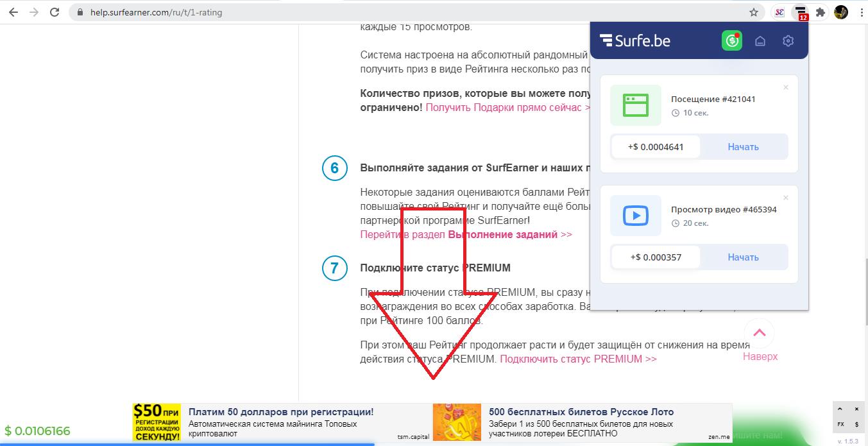Go forward to the next page
The image size is (868, 446).
click(33, 12)
